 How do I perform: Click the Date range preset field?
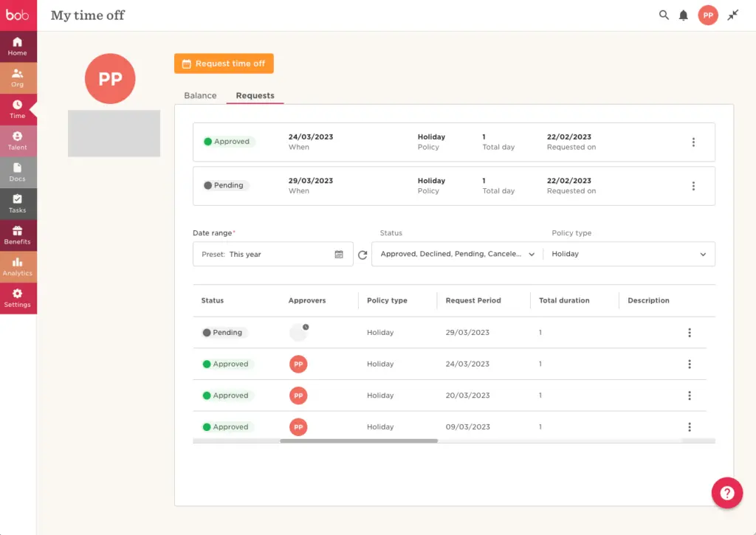tap(273, 254)
